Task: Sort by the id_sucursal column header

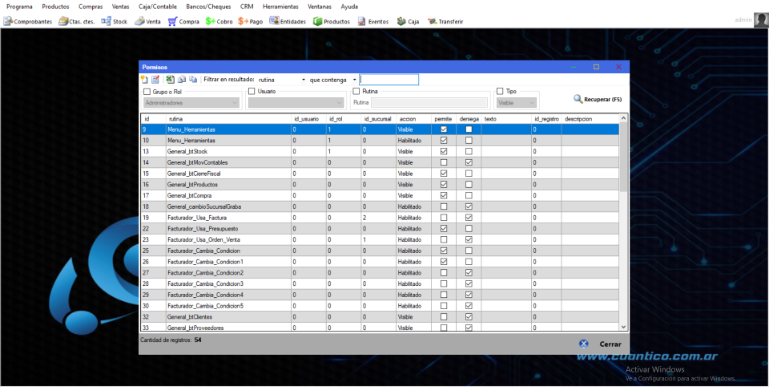Action: click(x=379, y=119)
